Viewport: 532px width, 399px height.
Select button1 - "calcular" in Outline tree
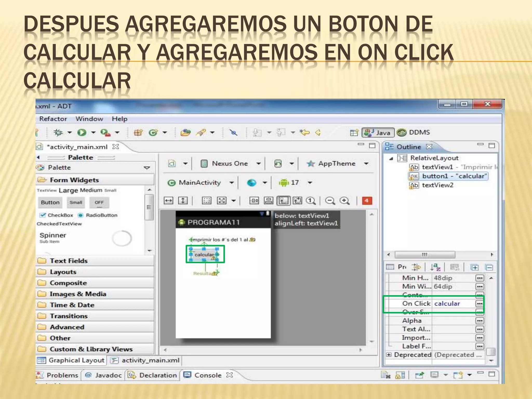click(449, 176)
